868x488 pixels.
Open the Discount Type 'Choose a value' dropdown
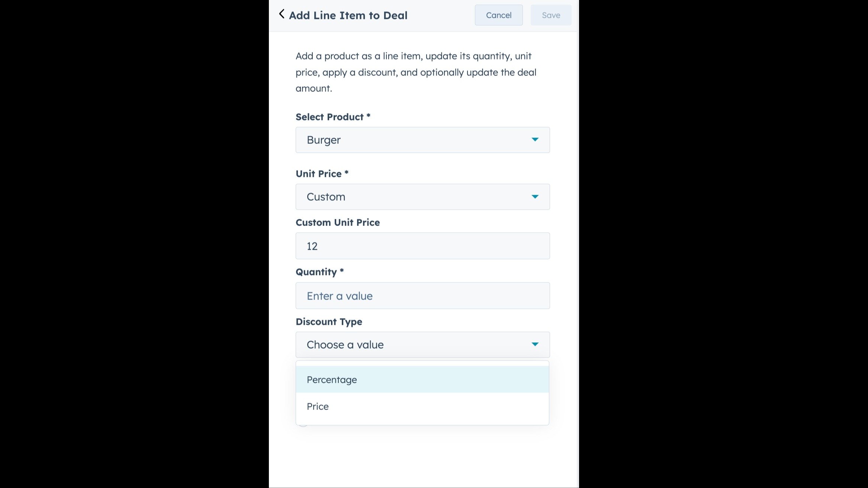[x=422, y=345]
